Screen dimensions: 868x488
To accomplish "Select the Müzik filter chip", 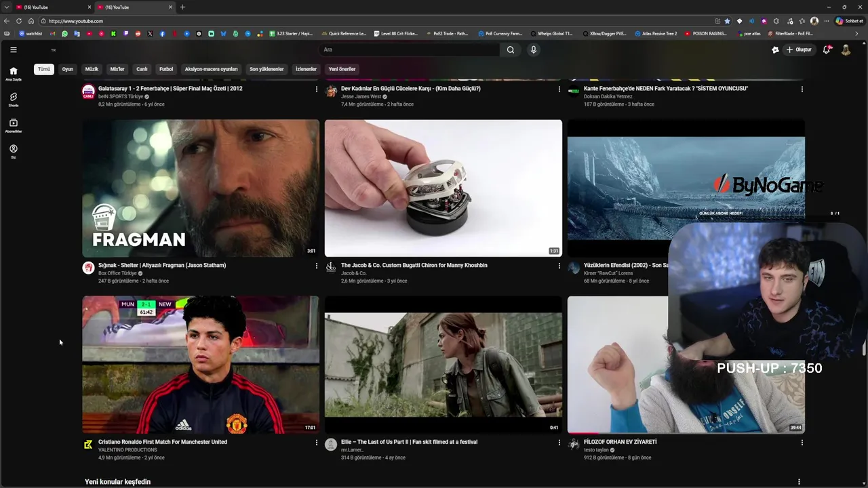I will pyautogui.click(x=92, y=69).
